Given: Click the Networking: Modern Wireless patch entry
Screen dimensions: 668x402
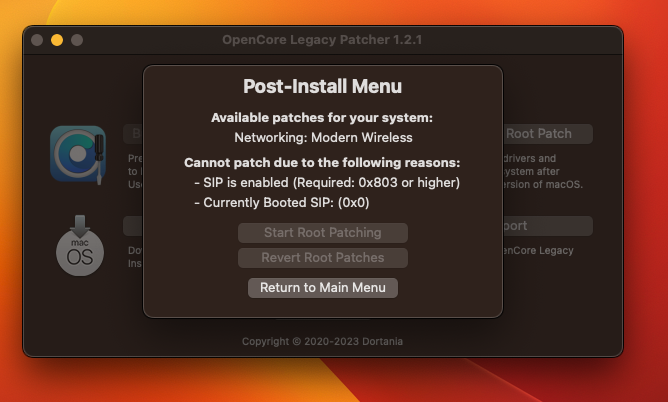Looking at the screenshot, I should coord(322,137).
